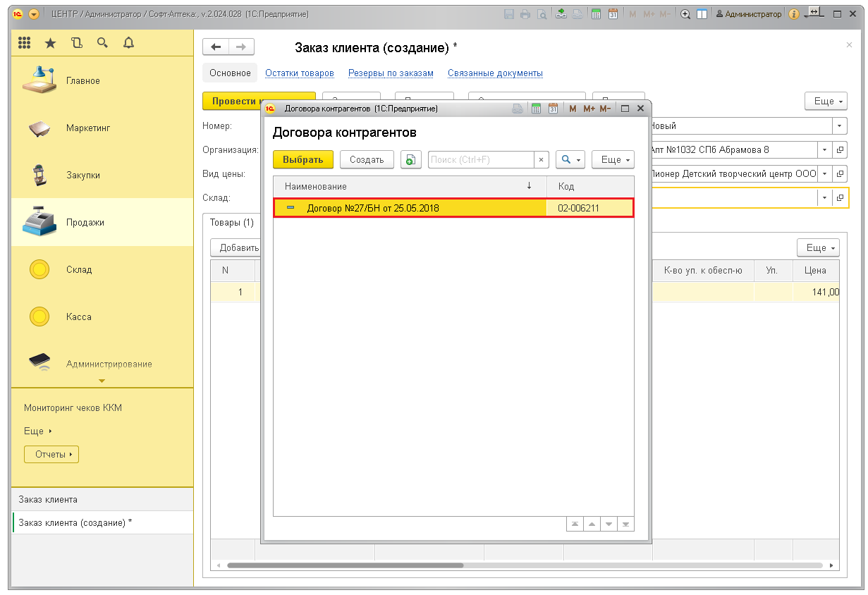
Task: Open the Еще dropdown at top right of form
Action: [x=826, y=102]
